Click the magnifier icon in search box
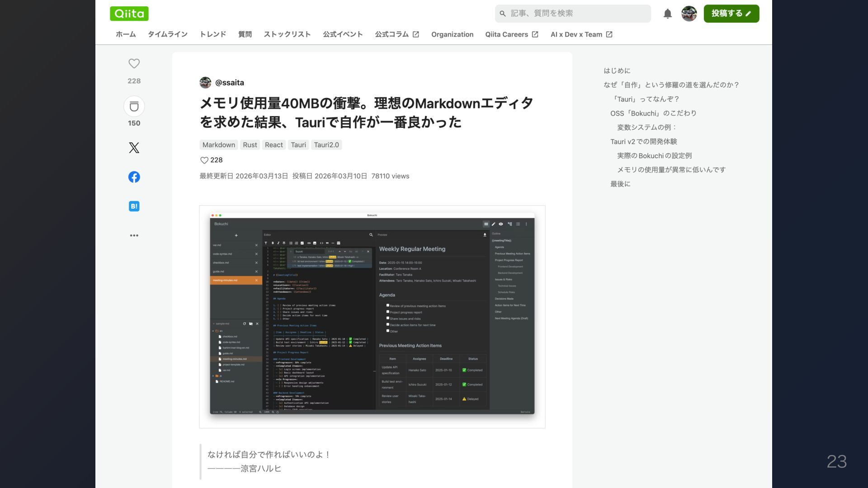Viewport: 868px width, 488px height. pos(502,14)
